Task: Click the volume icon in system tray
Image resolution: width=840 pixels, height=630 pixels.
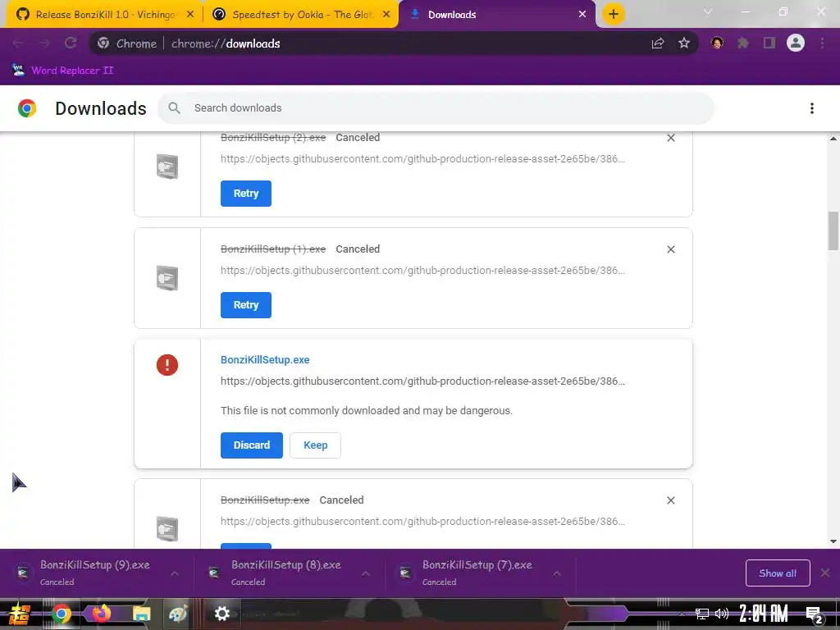Action: click(722, 614)
